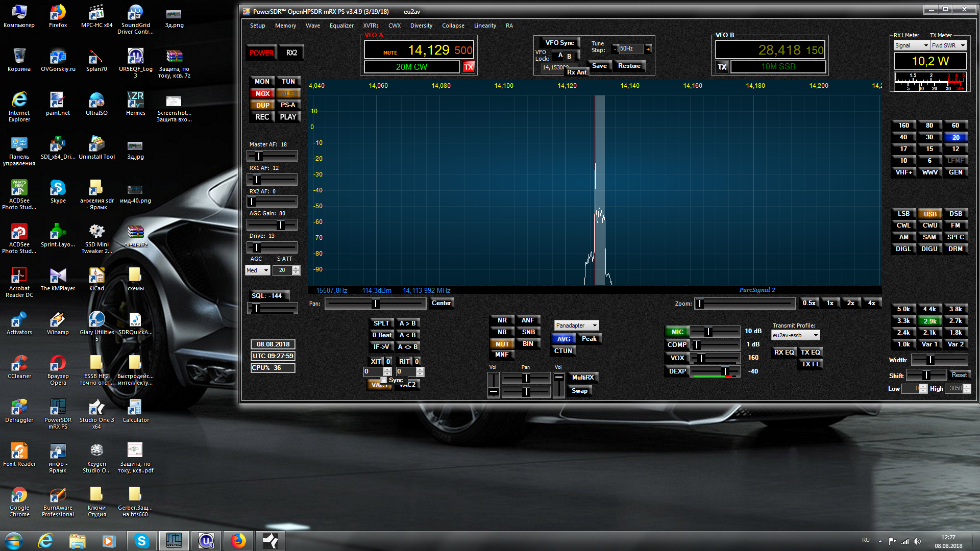Screen dimensions: 980x551
Task: Toggle the MUT mute button
Action: point(502,344)
